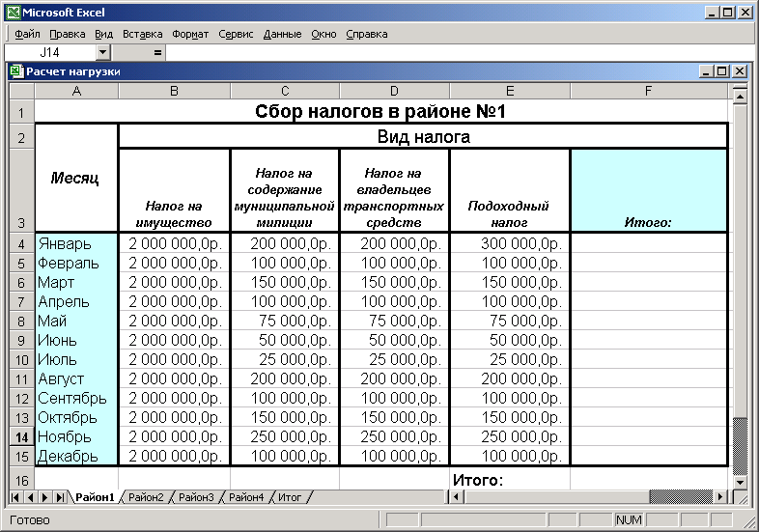Click the Вид налога merged header cell
This screenshot has height=532, width=759.
[x=423, y=136]
